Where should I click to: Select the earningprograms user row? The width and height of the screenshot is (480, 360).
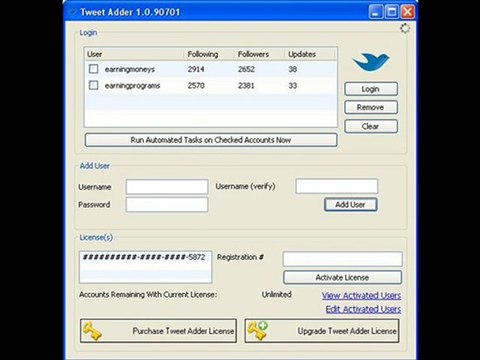coord(211,85)
